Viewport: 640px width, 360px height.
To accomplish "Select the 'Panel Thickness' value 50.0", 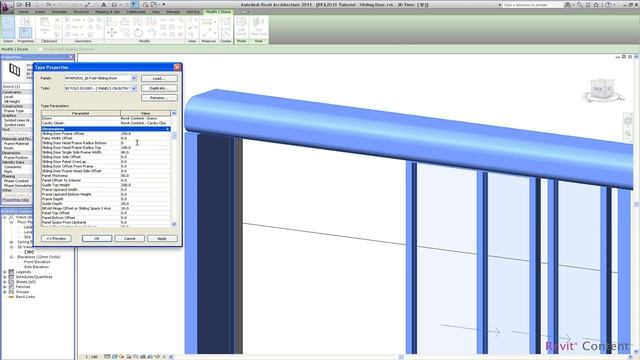I will point(145,176).
